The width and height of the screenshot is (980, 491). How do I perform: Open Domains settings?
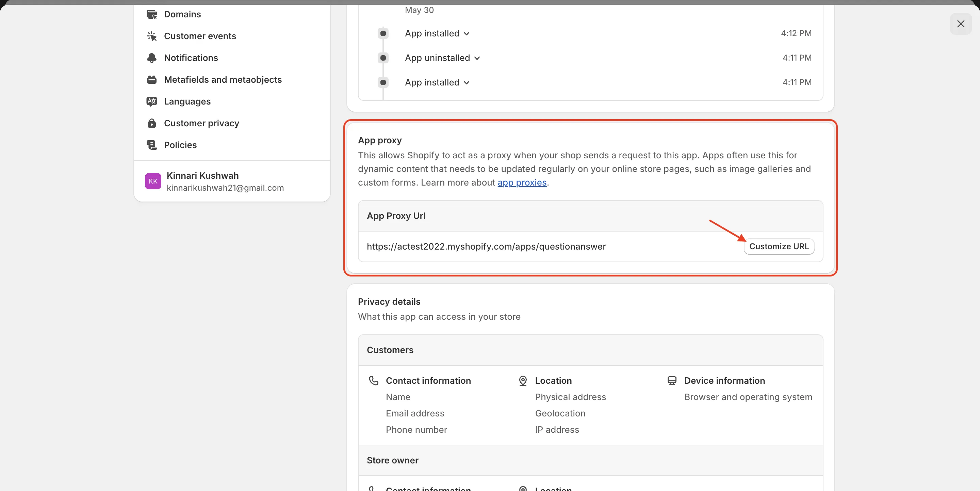pyautogui.click(x=182, y=14)
